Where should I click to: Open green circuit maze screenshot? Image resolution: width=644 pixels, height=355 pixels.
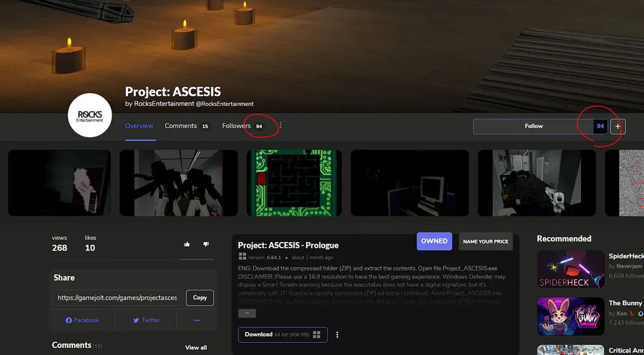tap(293, 183)
